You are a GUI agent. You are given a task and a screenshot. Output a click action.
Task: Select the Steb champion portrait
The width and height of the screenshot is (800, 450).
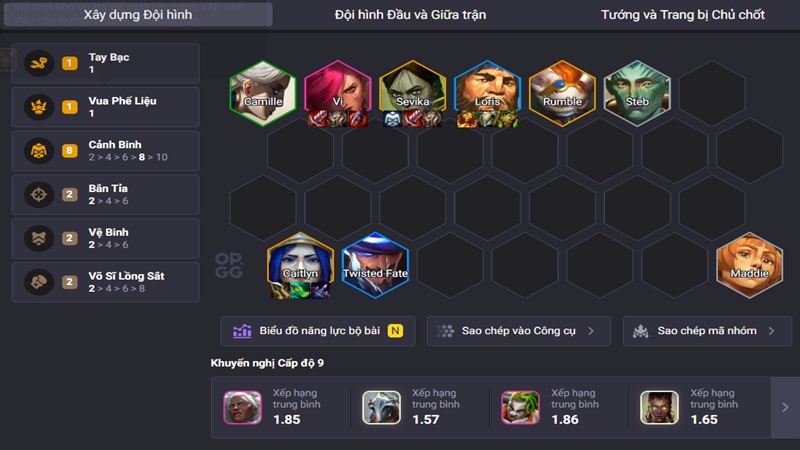point(637,93)
